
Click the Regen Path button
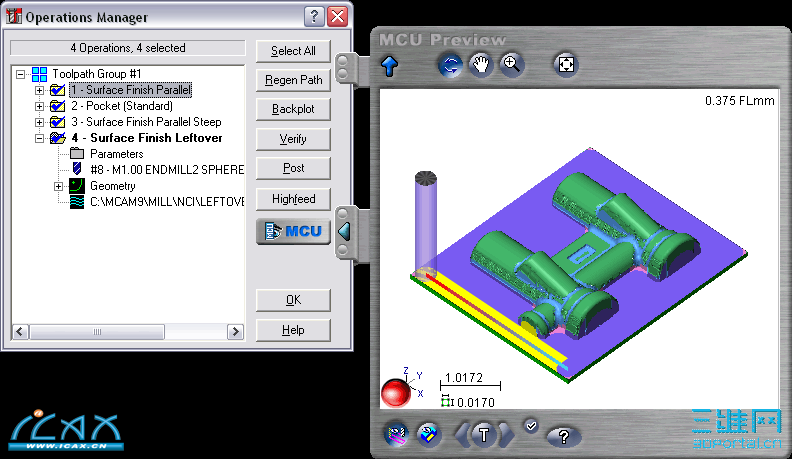pyautogui.click(x=293, y=80)
